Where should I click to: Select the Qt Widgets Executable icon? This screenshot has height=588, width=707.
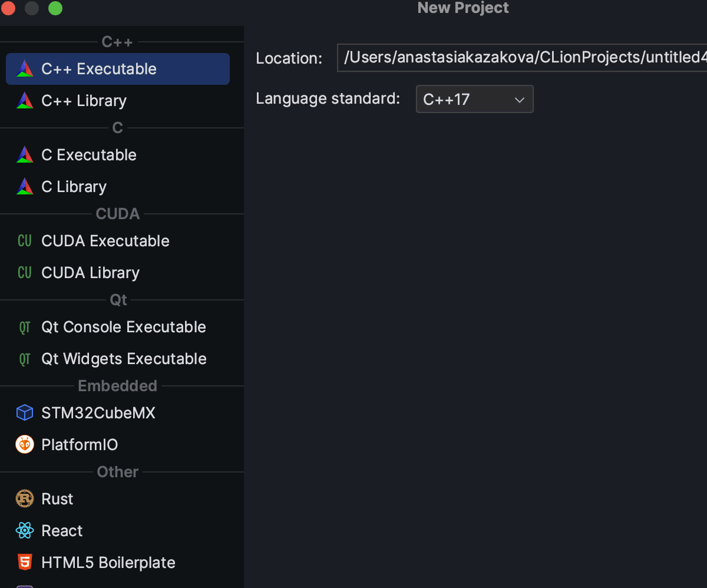(x=24, y=358)
